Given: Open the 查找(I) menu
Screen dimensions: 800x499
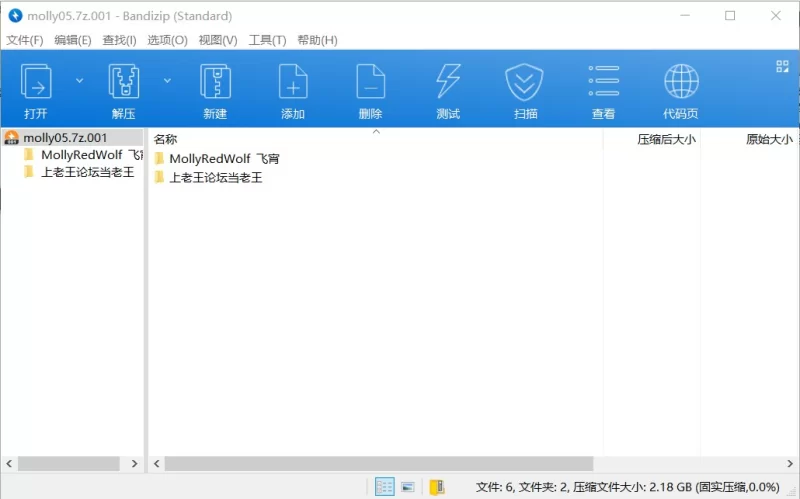Looking at the screenshot, I should (119, 40).
